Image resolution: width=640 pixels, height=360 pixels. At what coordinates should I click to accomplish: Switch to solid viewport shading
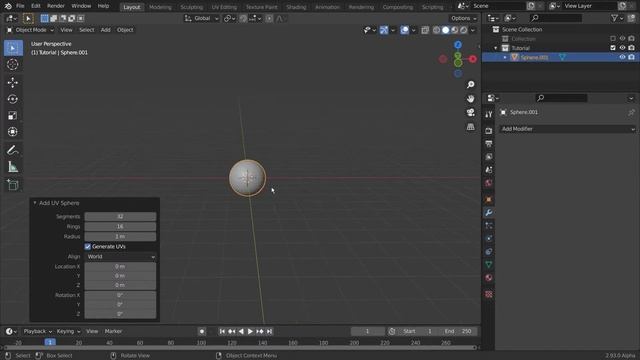point(445,30)
